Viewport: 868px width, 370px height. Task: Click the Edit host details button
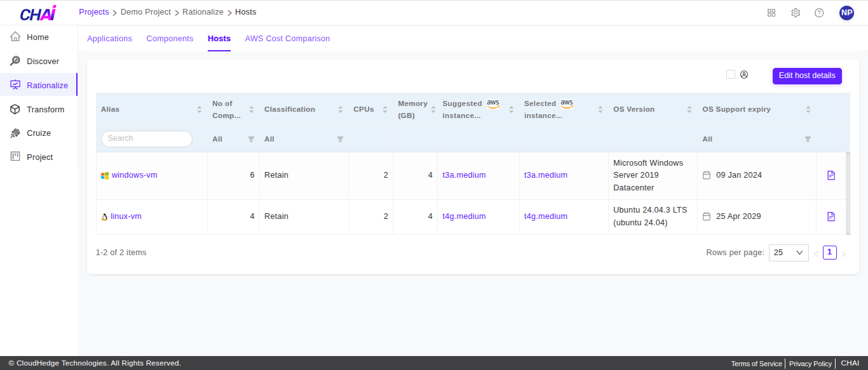point(807,76)
